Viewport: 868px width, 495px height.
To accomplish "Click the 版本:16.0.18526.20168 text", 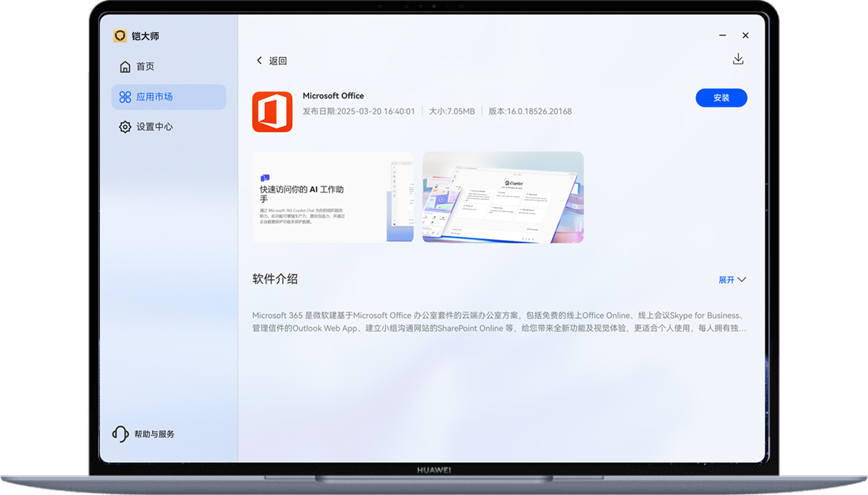I will pyautogui.click(x=530, y=111).
